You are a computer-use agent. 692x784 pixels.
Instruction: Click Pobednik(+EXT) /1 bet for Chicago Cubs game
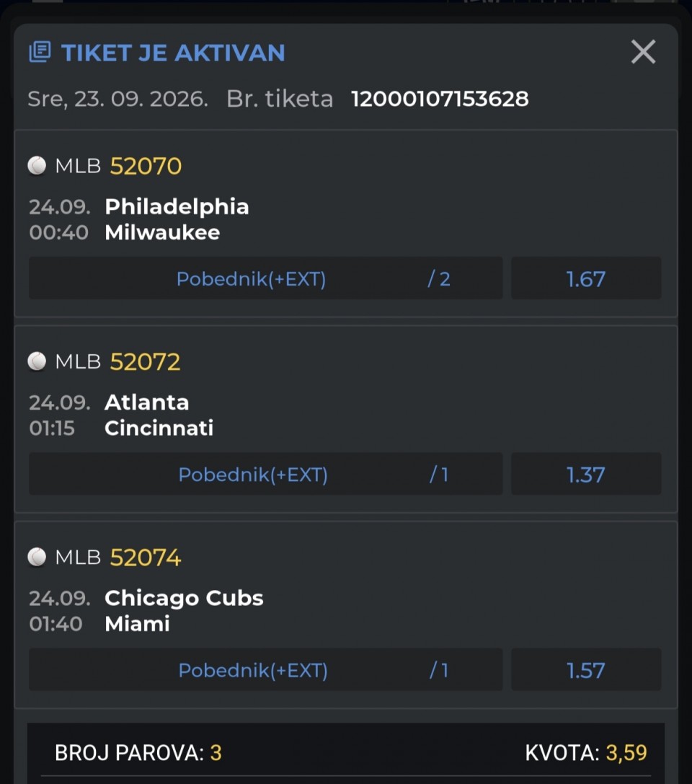266,669
